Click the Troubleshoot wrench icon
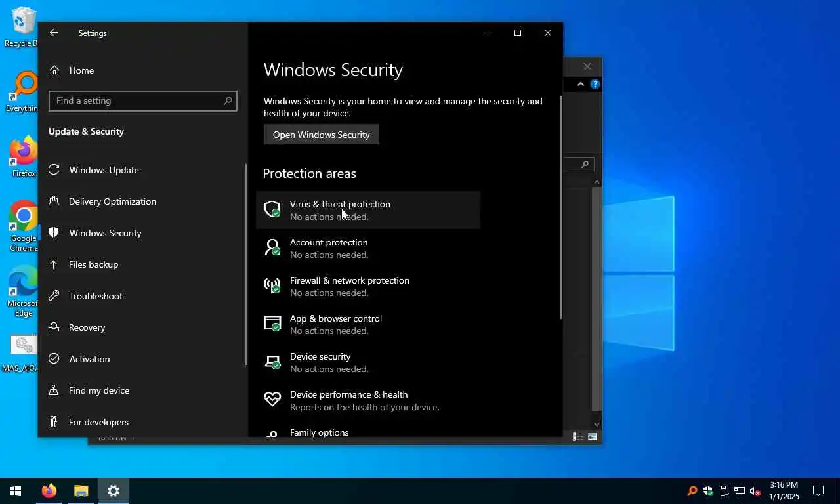This screenshot has width=840, height=504. 54,296
